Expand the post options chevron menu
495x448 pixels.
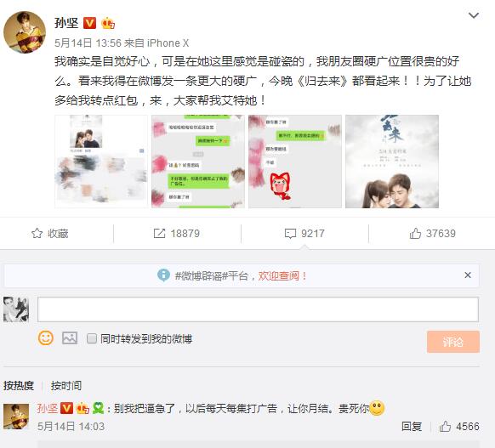point(474,15)
